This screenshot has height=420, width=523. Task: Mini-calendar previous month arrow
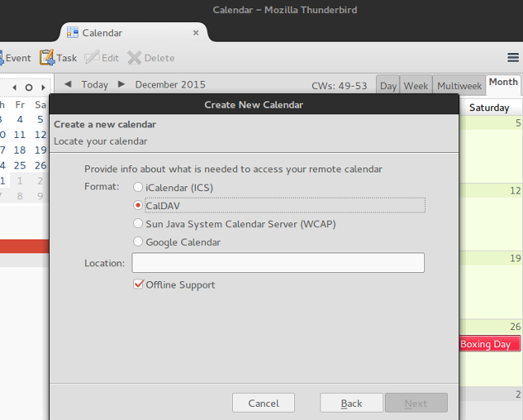coord(15,87)
